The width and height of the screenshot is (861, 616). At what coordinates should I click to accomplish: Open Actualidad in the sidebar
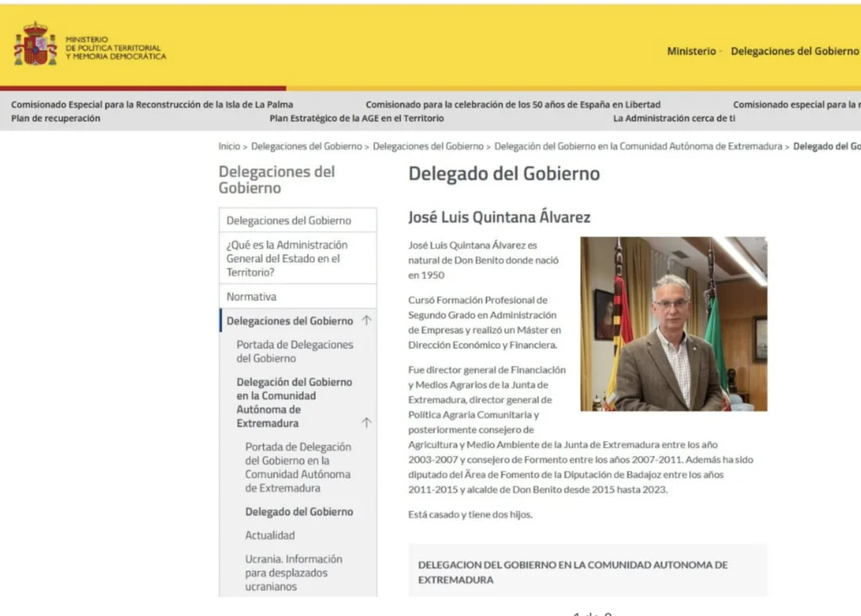[x=270, y=535]
